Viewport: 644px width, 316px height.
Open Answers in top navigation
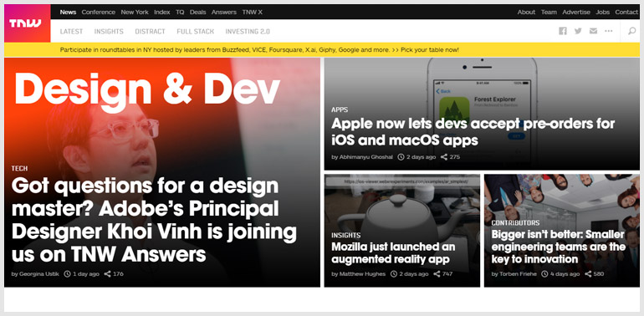(224, 12)
